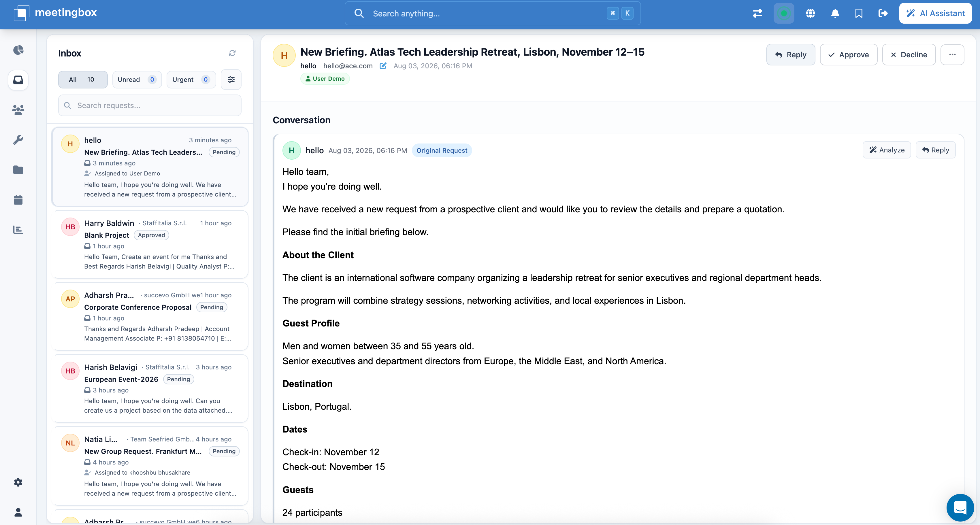
Task: Click the notifications bell icon
Action: click(835, 13)
